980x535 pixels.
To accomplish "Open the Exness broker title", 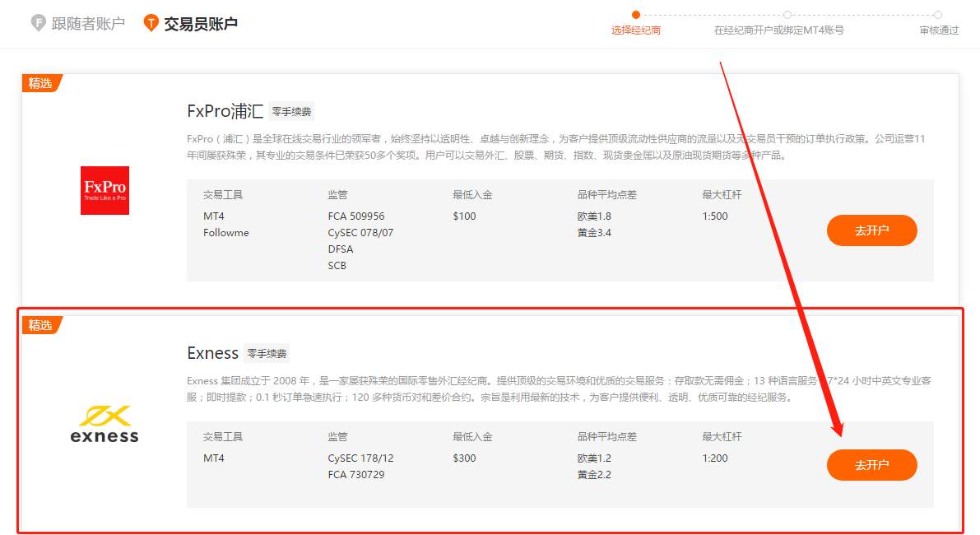I will [212, 353].
